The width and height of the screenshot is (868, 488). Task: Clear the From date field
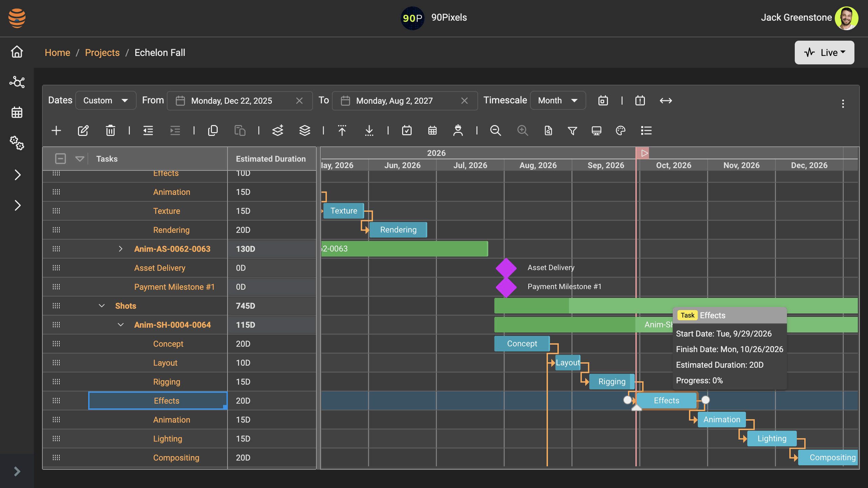(x=299, y=101)
